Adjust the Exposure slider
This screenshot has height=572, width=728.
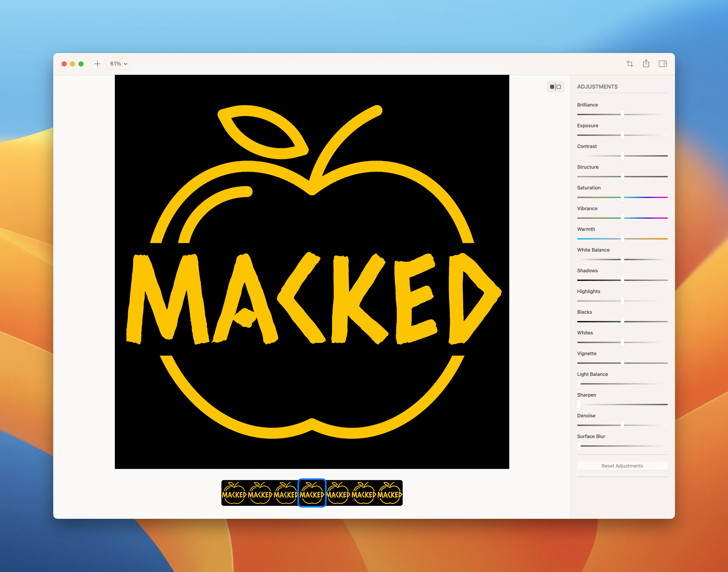tap(622, 135)
